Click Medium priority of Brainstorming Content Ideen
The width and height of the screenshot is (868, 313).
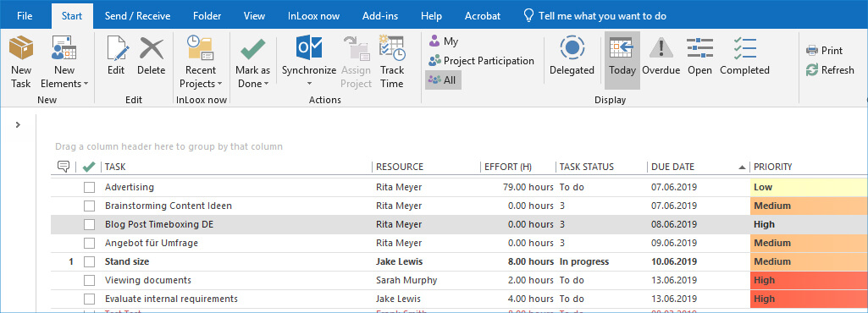click(x=809, y=206)
